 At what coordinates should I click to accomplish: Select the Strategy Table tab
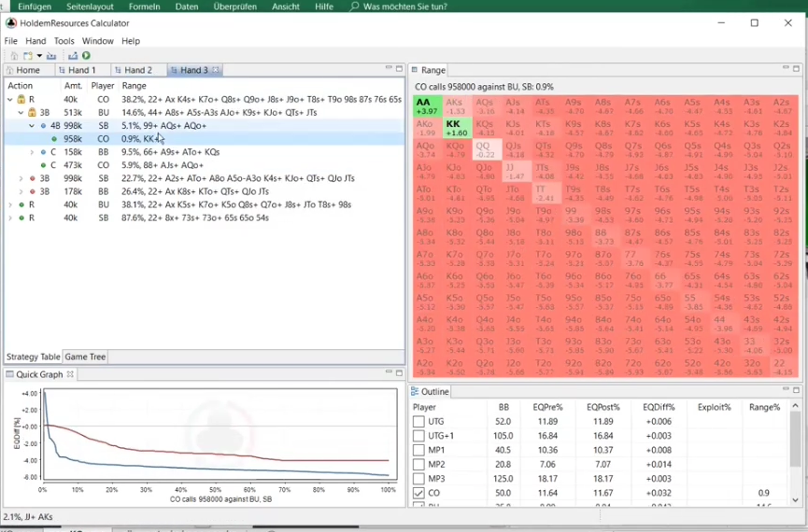point(33,357)
